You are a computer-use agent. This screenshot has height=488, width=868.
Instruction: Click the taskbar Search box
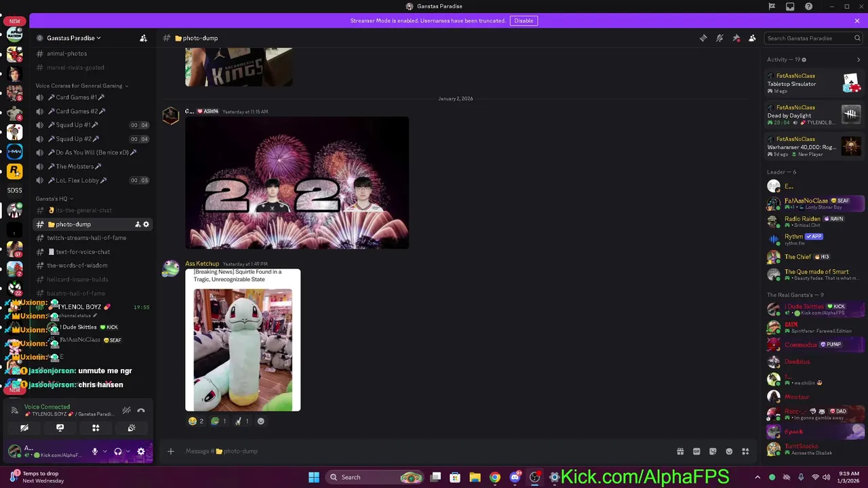point(375,477)
